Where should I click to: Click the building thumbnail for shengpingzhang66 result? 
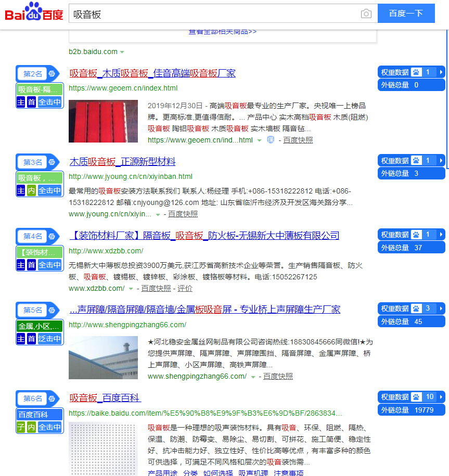click(x=103, y=357)
